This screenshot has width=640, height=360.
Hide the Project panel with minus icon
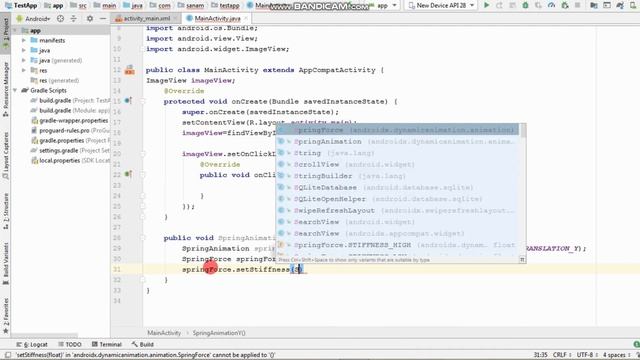coord(103,18)
